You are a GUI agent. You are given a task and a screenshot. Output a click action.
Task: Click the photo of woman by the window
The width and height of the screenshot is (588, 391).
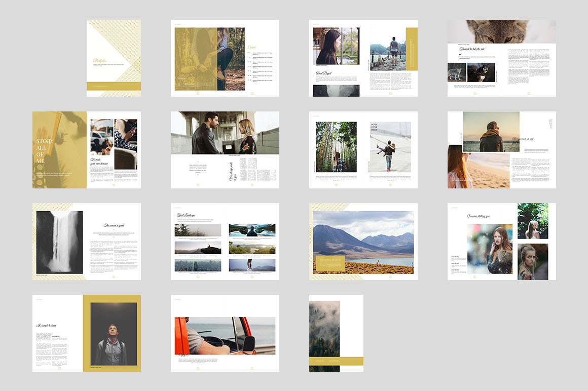click(336, 46)
